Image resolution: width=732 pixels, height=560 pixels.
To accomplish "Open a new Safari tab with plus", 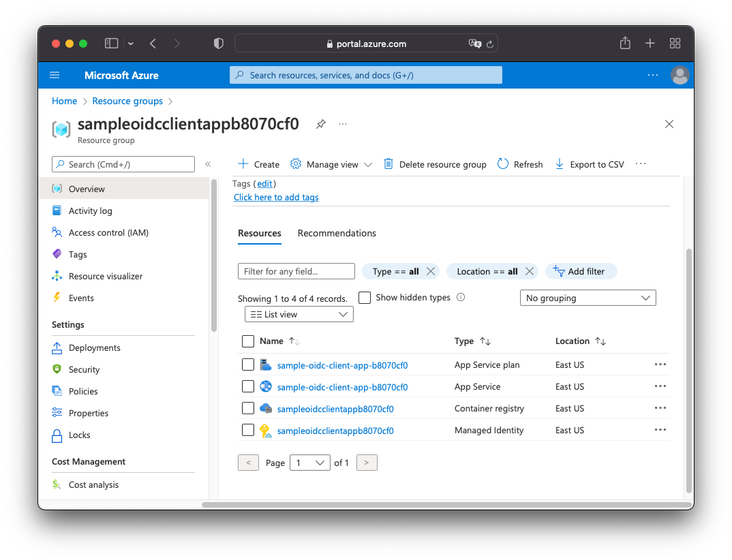I will click(x=650, y=44).
